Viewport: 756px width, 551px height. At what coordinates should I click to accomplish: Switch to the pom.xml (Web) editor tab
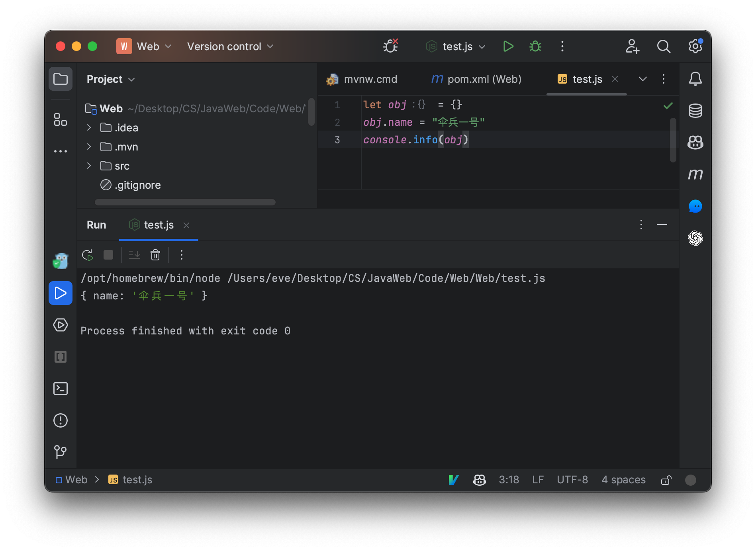coord(476,79)
